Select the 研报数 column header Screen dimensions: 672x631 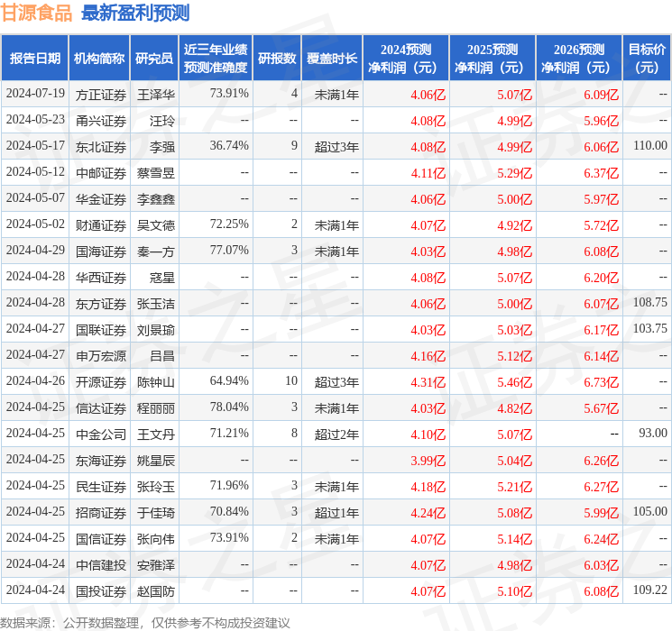pos(277,59)
